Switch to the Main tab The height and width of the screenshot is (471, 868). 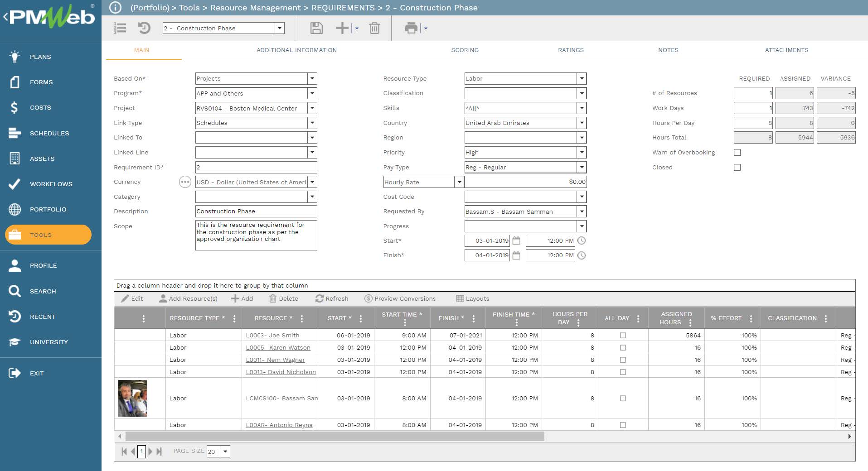tap(141, 50)
